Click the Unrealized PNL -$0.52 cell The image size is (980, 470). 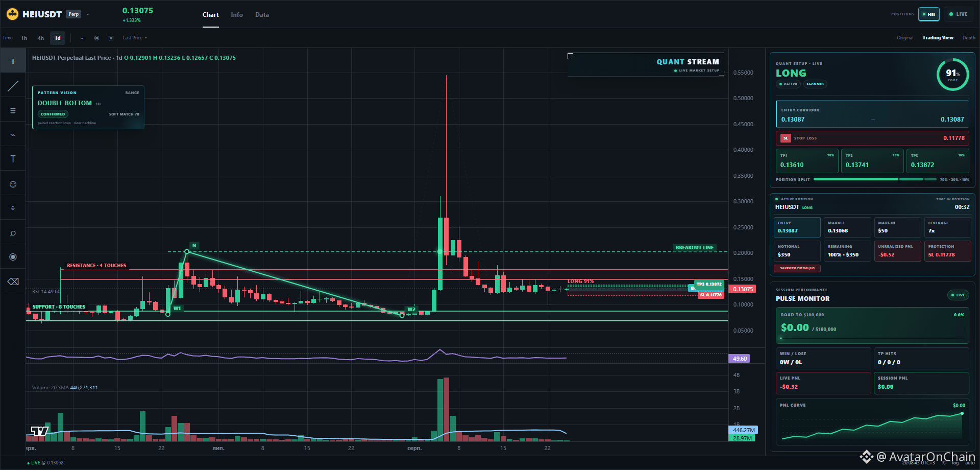point(897,251)
